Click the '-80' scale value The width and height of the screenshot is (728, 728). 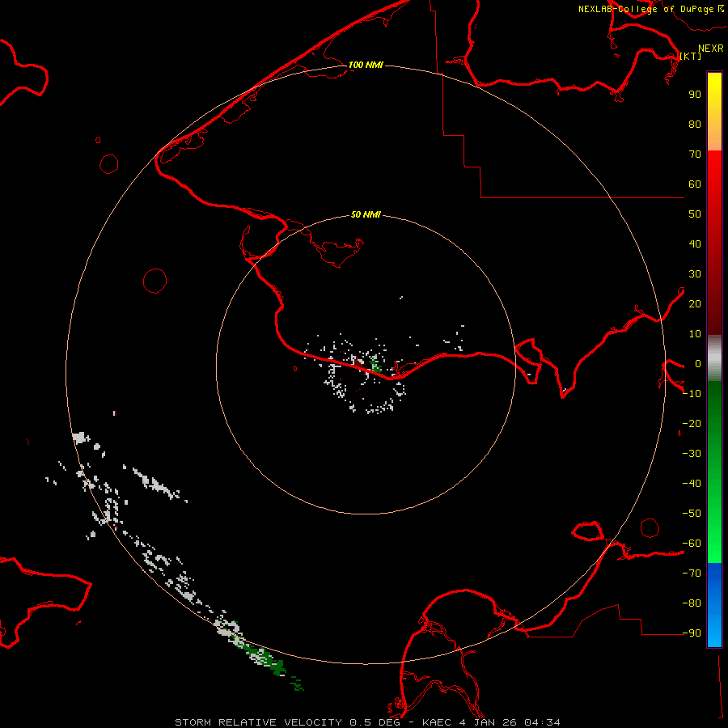pyautogui.click(x=692, y=603)
